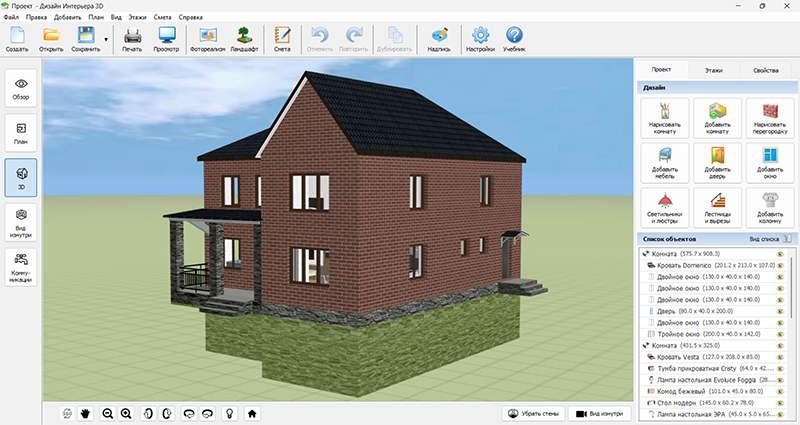Open Настройки settings gear icon
This screenshot has width=800, height=425.
480,39
